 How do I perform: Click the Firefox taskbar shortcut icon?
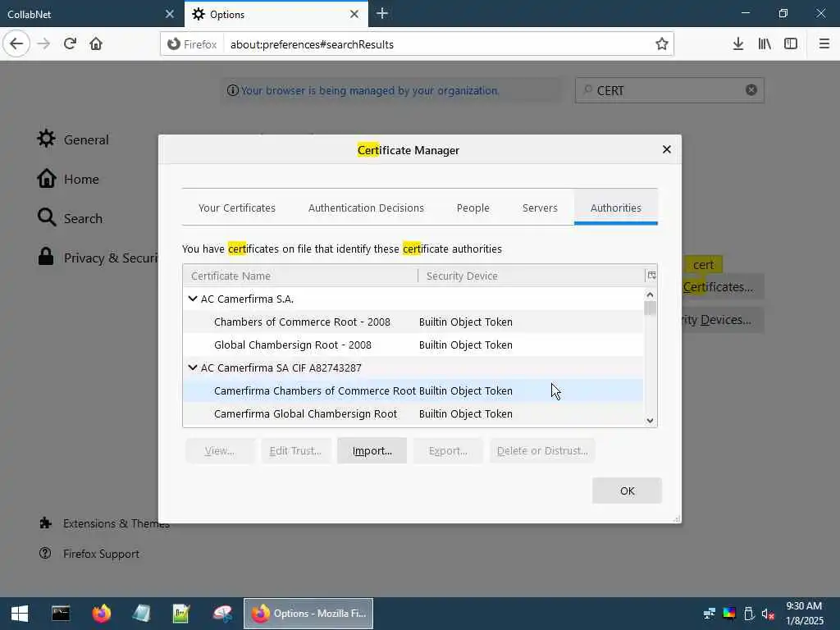(101, 614)
